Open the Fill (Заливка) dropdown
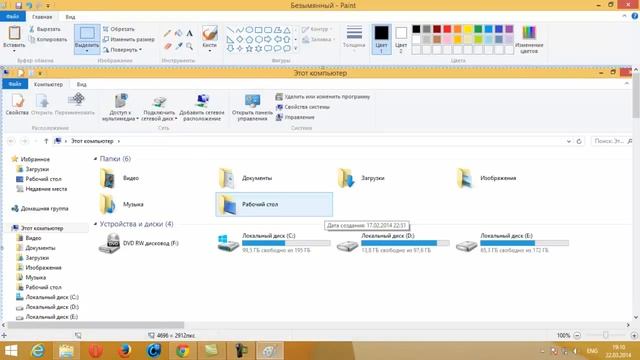The image size is (640, 360). [x=318, y=40]
